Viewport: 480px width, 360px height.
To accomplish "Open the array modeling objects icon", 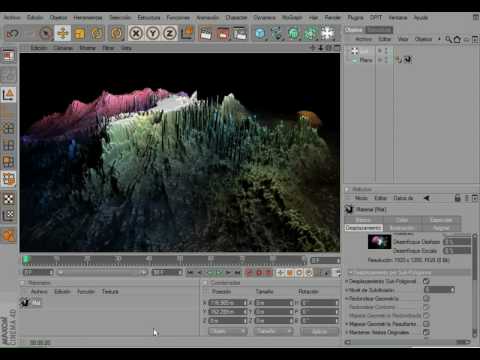I will pos(311,34).
